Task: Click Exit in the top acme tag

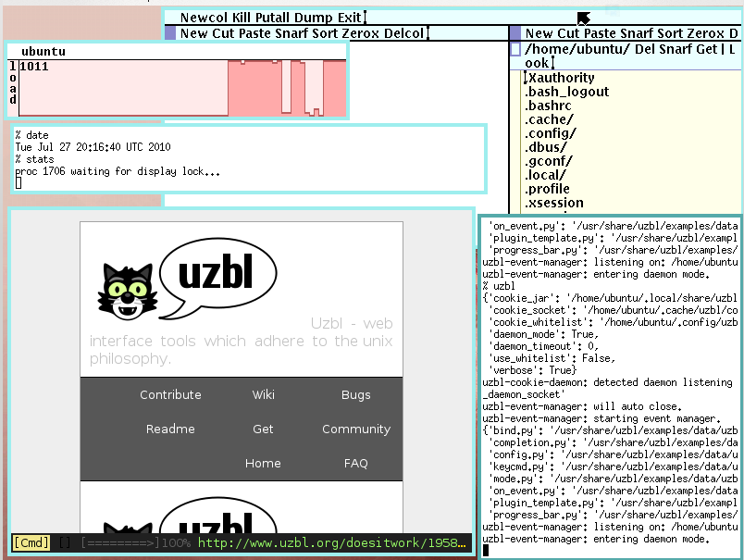Action: point(349,18)
